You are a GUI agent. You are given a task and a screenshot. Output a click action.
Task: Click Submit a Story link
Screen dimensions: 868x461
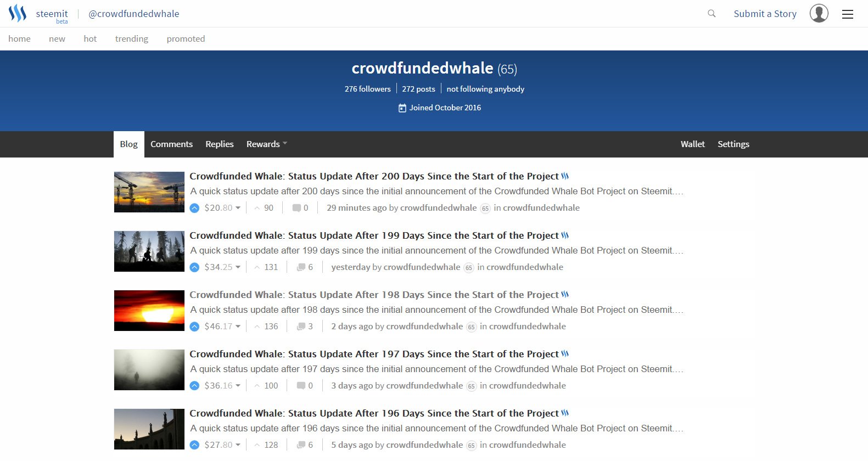tap(765, 14)
